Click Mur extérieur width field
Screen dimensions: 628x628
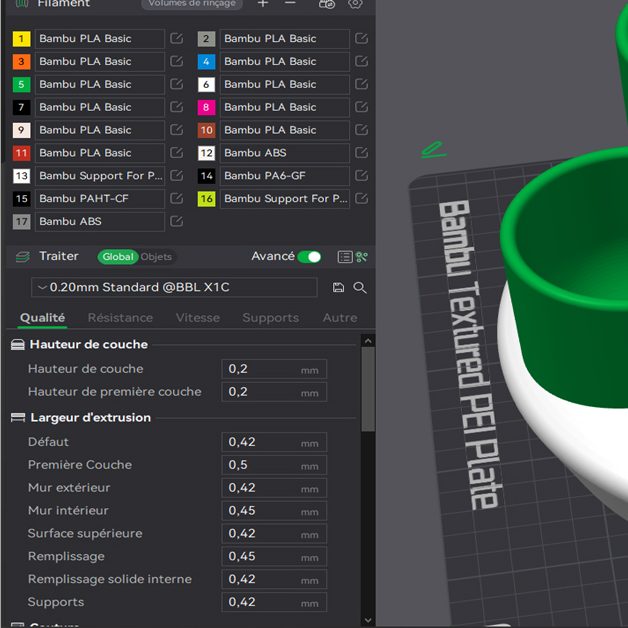coord(274,488)
